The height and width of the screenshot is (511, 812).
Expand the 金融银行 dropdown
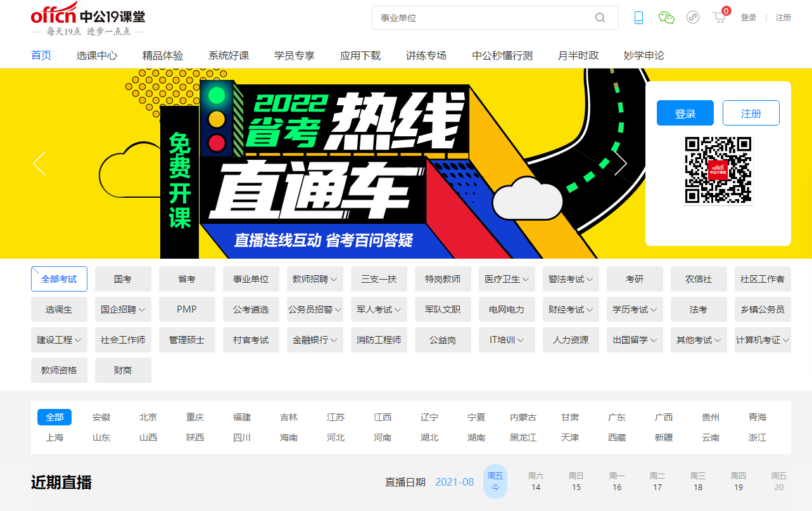315,340
